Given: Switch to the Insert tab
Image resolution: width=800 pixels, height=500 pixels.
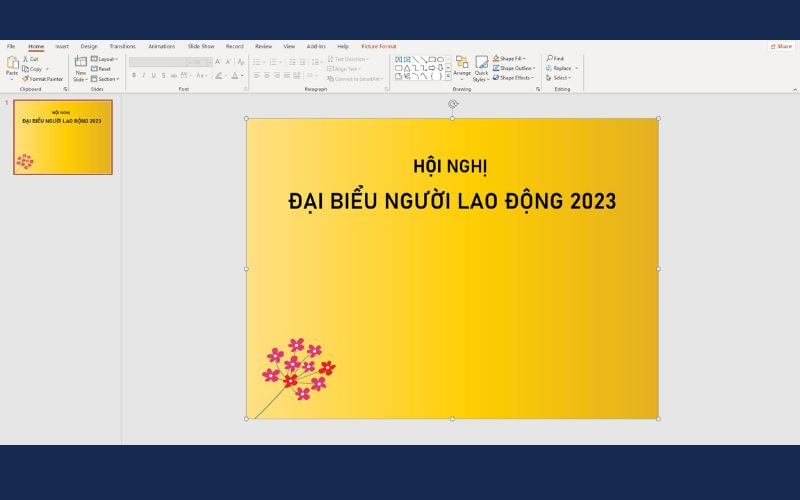Looking at the screenshot, I should point(62,46).
